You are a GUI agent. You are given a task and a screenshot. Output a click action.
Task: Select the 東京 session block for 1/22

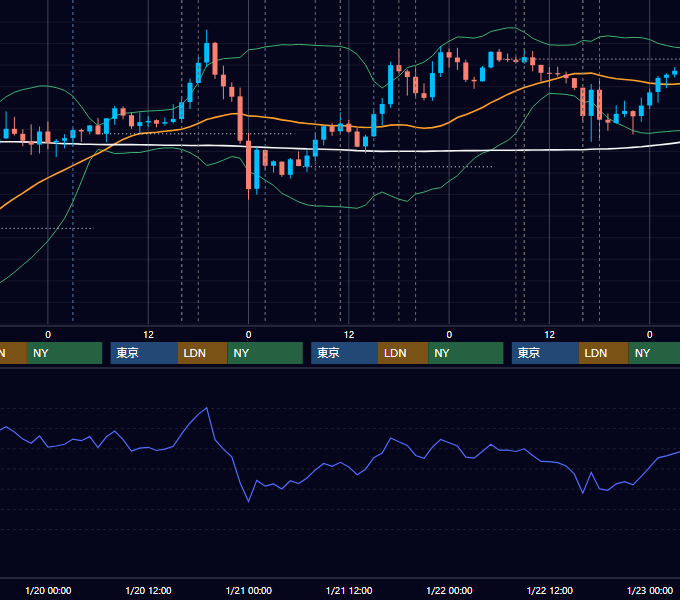tap(545, 353)
